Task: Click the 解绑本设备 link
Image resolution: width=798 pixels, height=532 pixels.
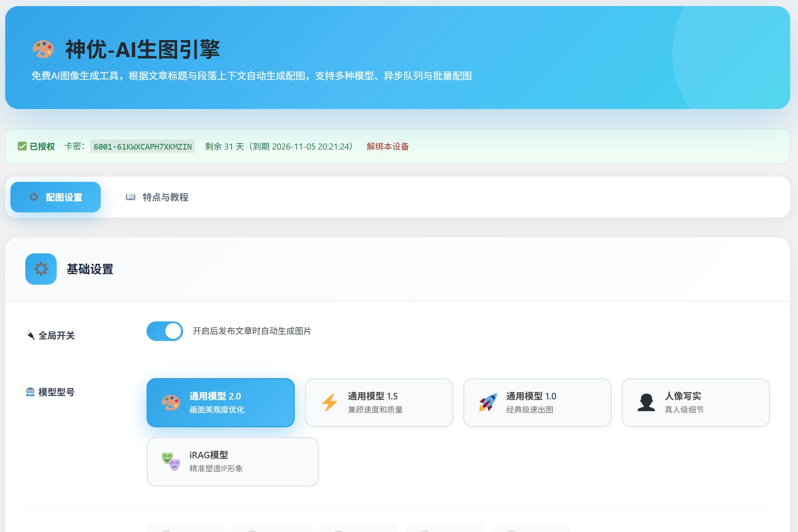Action: click(x=388, y=147)
